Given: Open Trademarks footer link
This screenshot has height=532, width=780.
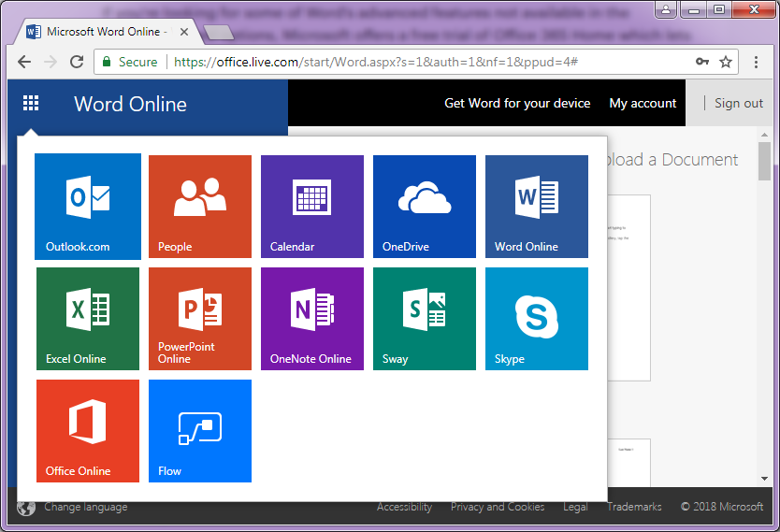Looking at the screenshot, I should (634, 507).
